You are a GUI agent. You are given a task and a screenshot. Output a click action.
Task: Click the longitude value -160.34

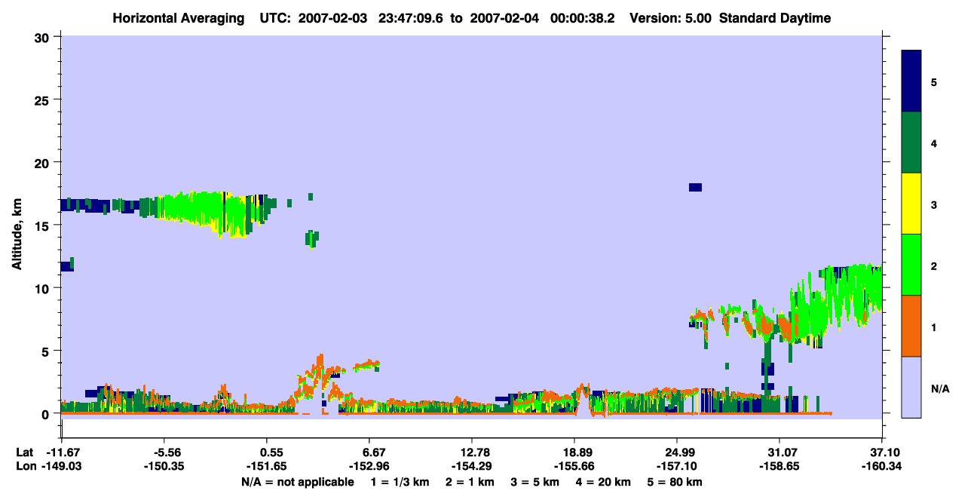(882, 466)
